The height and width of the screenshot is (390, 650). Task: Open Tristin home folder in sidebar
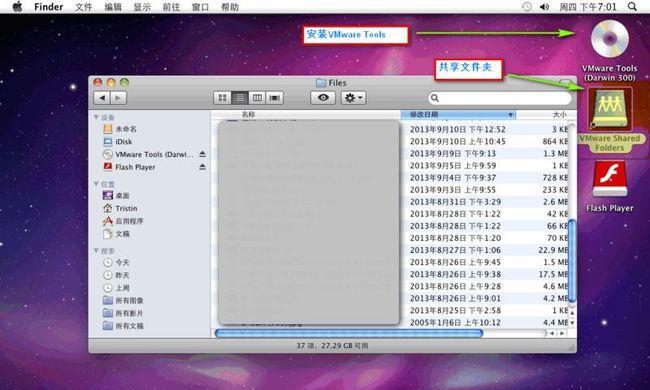(x=120, y=208)
